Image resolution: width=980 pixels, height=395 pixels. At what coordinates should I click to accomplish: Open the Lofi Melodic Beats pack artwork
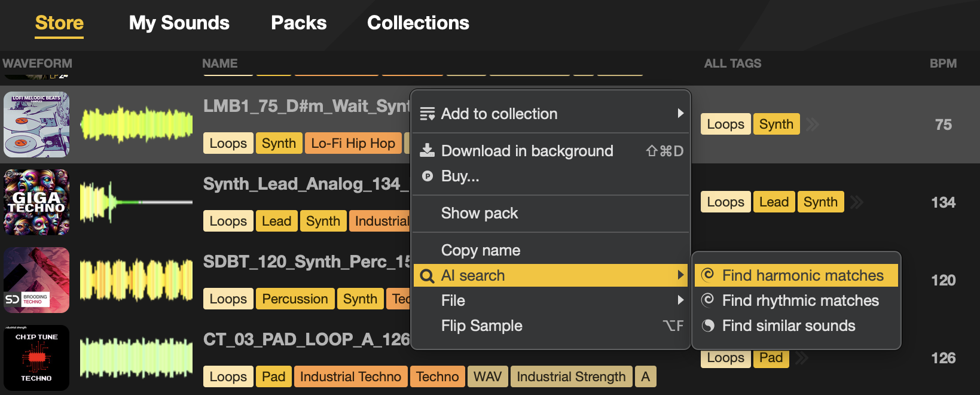[36, 124]
